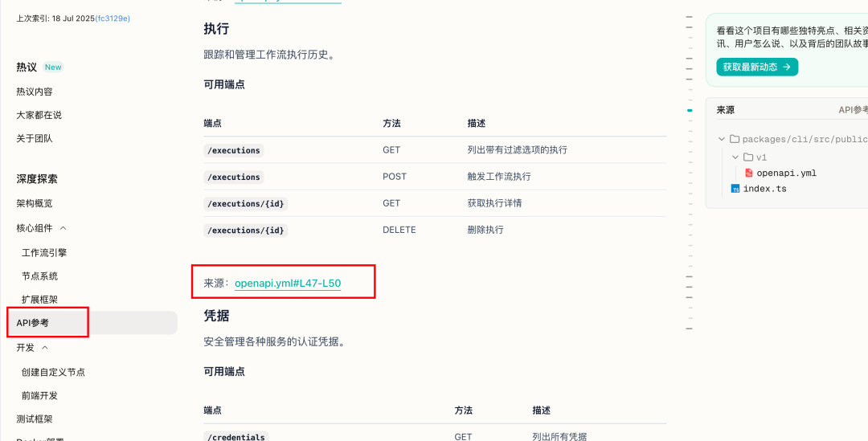
Task: Click the openapi.yml red file icon
Action: click(x=749, y=174)
